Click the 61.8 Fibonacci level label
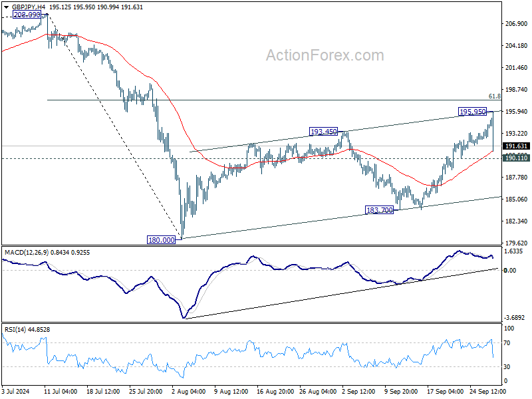The height and width of the screenshot is (399, 532). 494,96
